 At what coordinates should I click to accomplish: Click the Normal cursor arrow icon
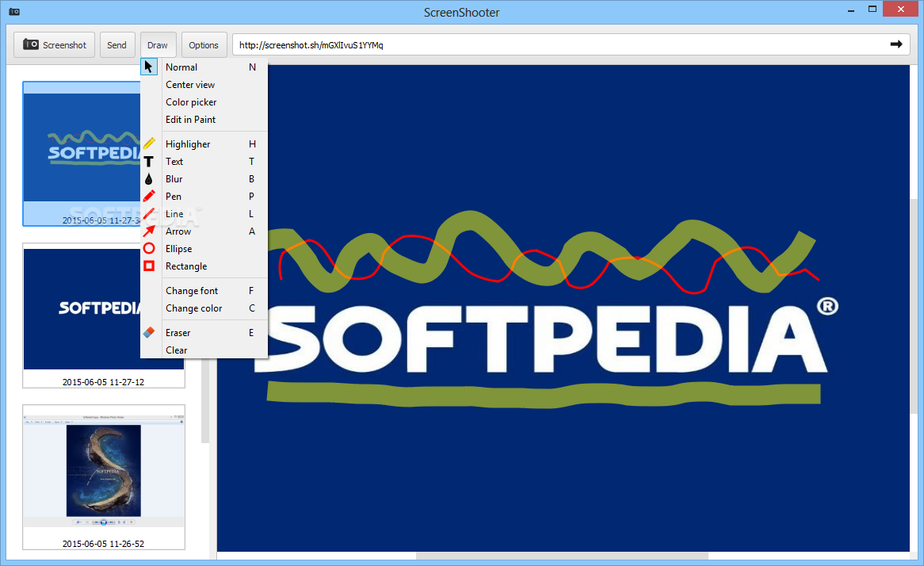coord(148,67)
